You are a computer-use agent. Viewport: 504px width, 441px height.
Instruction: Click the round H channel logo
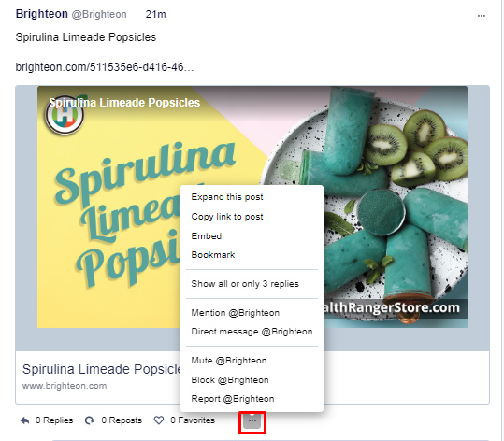(65, 115)
